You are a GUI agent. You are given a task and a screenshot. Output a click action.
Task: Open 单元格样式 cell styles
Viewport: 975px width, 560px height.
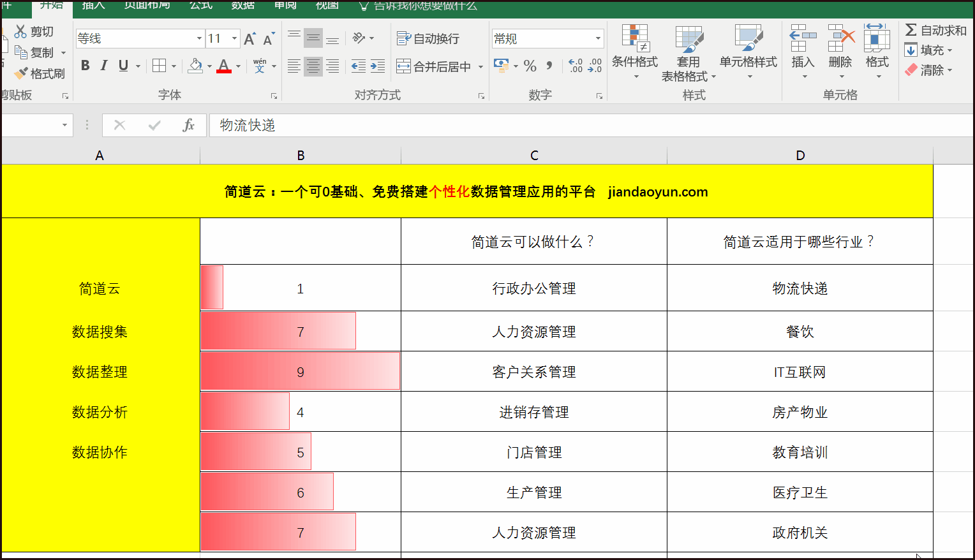(748, 52)
